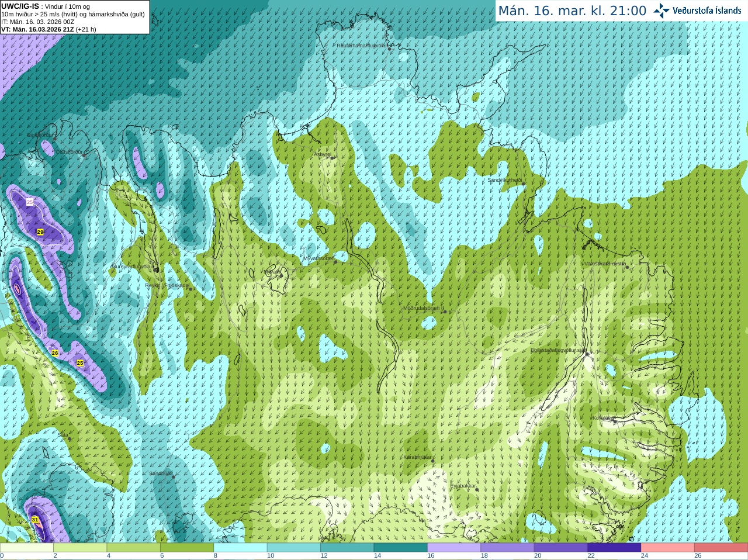Click the IT: Mán. 16. 03. 2026 00Z line
The image size is (748, 560).
coord(38,22)
